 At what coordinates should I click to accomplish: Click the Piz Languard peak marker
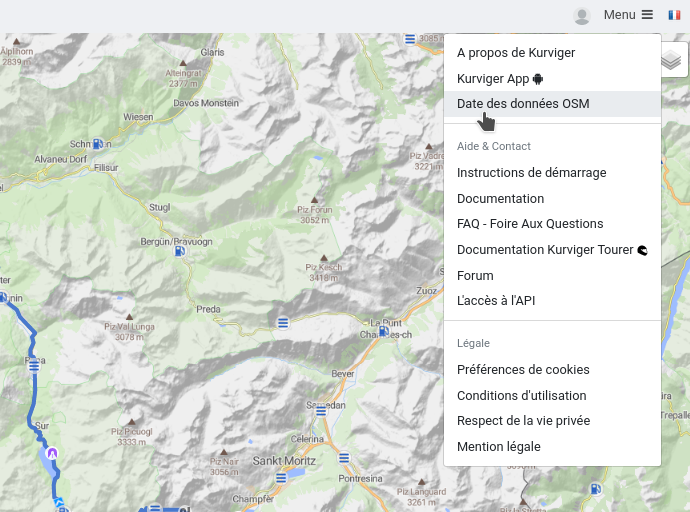pyautogui.click(x=421, y=482)
